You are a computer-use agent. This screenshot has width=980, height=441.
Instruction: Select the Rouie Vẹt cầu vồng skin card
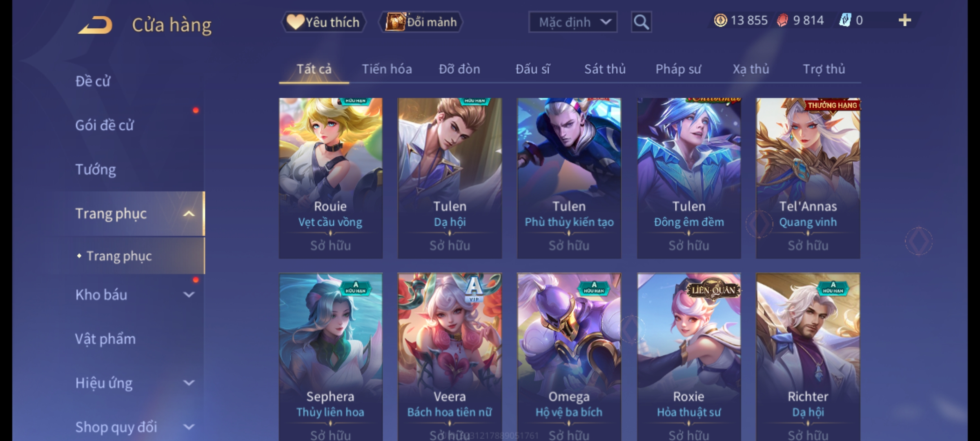330,178
